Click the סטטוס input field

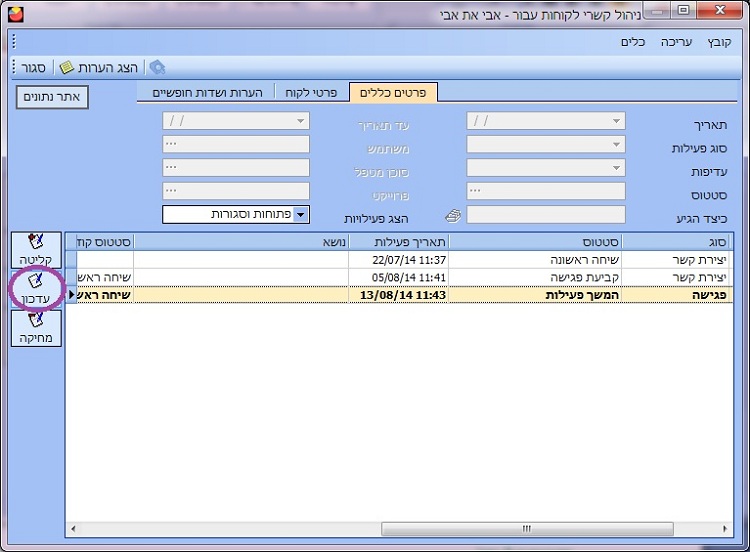[x=546, y=191]
